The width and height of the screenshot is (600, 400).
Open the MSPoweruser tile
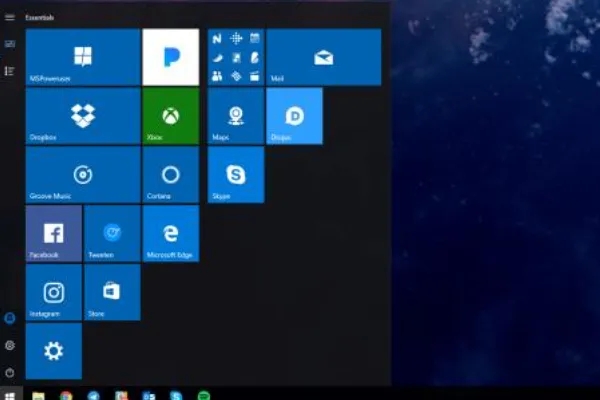tap(83, 57)
